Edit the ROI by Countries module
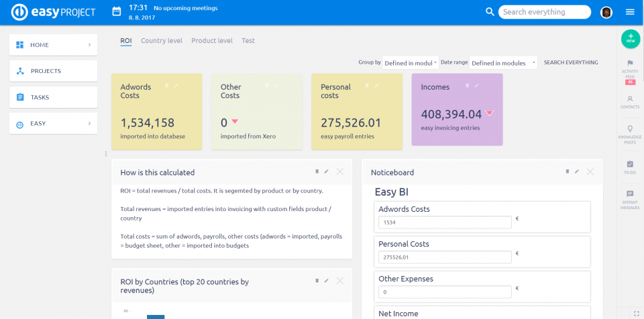The image size is (644, 319). click(327, 281)
